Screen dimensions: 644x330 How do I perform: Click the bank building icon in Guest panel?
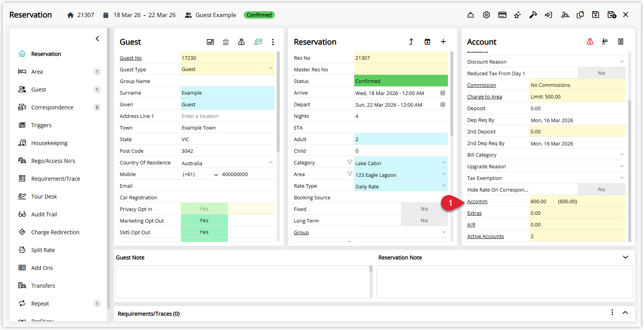coord(226,42)
